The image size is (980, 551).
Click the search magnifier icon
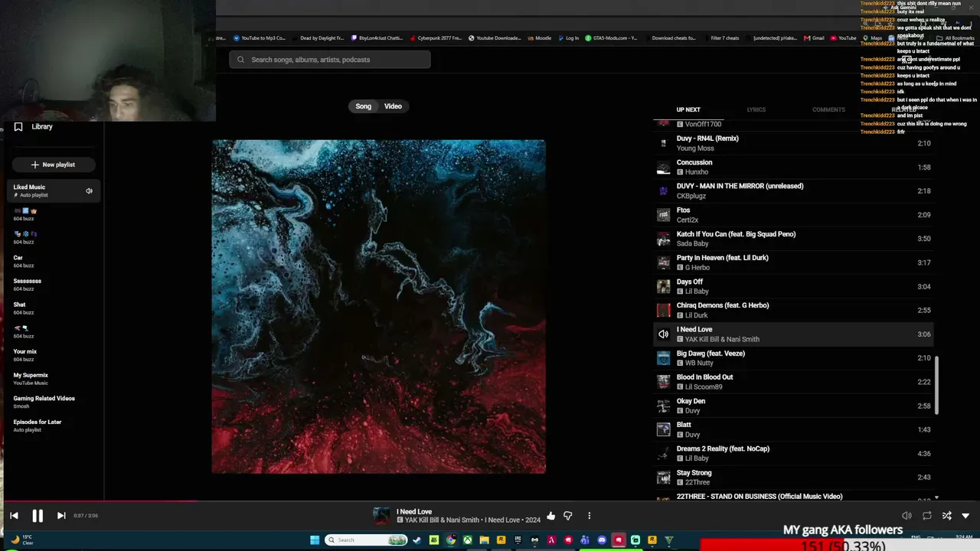(240, 60)
